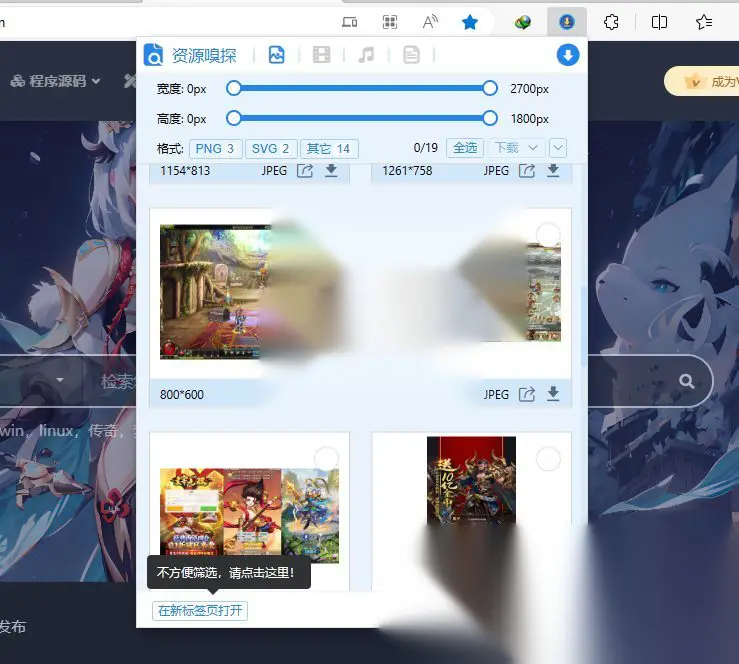Expand the chevron beside the 下载 dropdown
The image size is (739, 664).
tap(558, 148)
